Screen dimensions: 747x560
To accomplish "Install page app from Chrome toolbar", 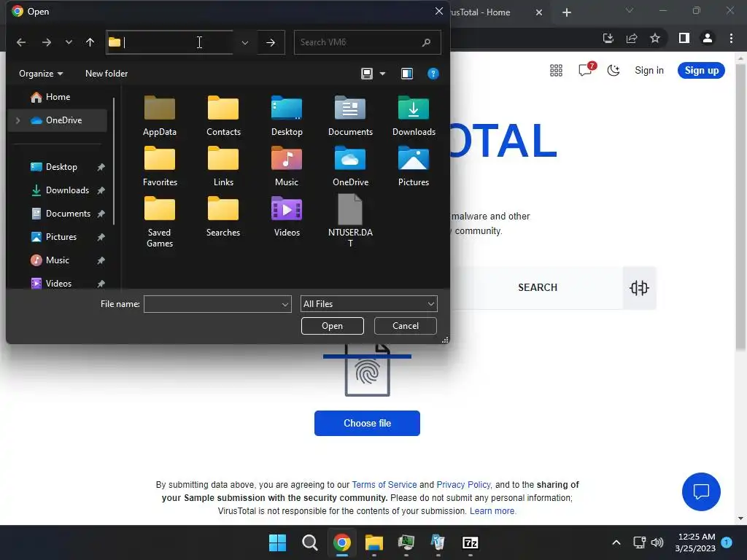I will (x=608, y=38).
